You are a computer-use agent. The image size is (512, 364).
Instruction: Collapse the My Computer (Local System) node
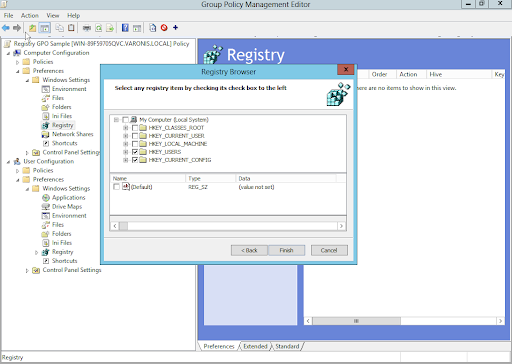pos(116,120)
